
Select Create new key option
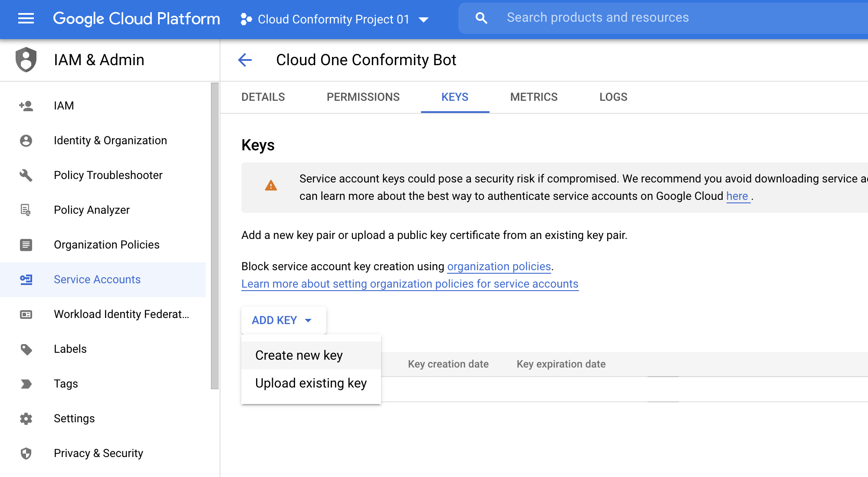click(299, 355)
